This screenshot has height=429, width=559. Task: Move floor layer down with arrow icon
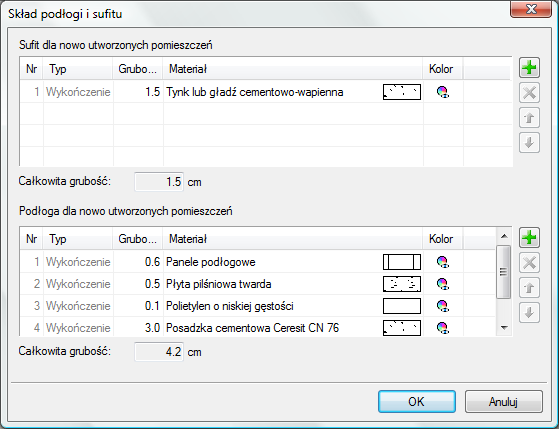pyautogui.click(x=529, y=313)
